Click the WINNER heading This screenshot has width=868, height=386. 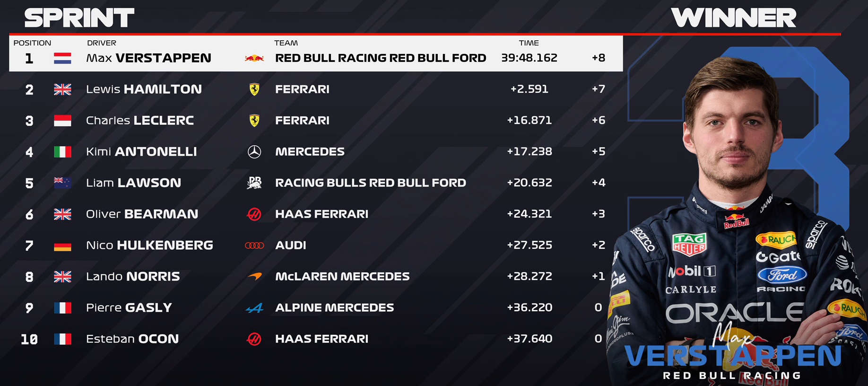733,18
